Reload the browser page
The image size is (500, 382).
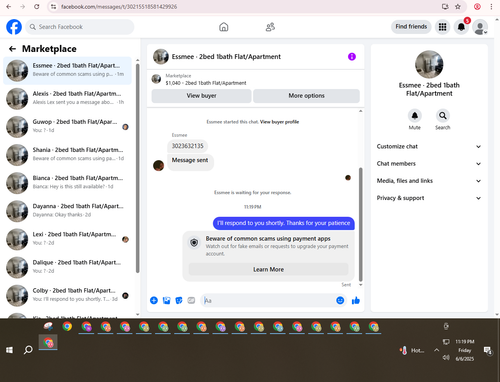click(37, 7)
